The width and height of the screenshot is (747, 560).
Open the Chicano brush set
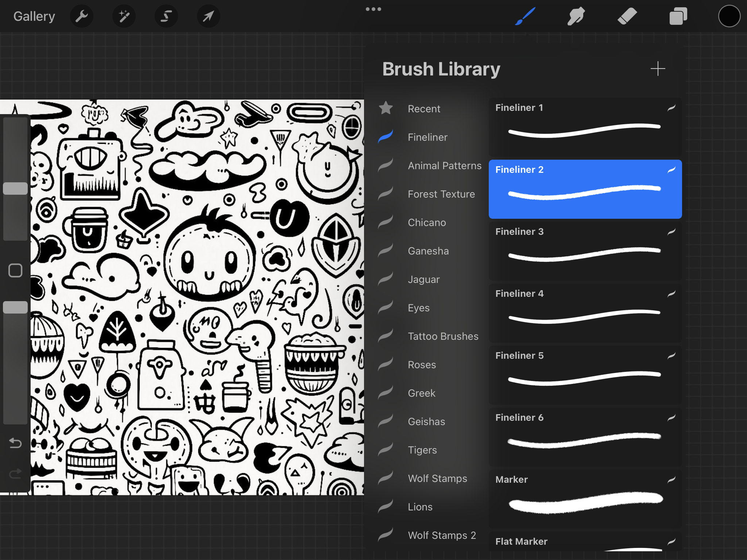427,222
